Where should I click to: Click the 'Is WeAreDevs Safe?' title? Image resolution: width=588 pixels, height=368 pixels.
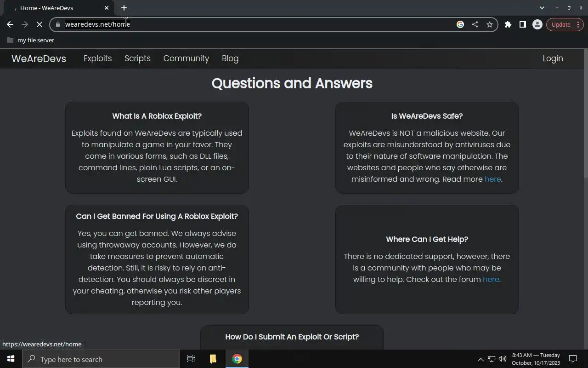tap(427, 116)
